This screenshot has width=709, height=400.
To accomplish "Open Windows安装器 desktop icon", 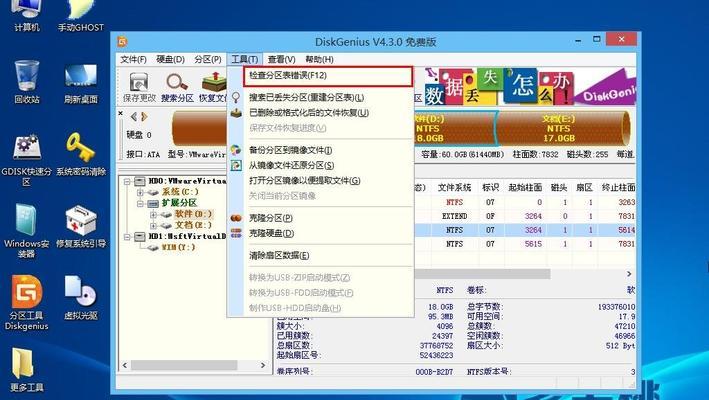I will tap(27, 231).
